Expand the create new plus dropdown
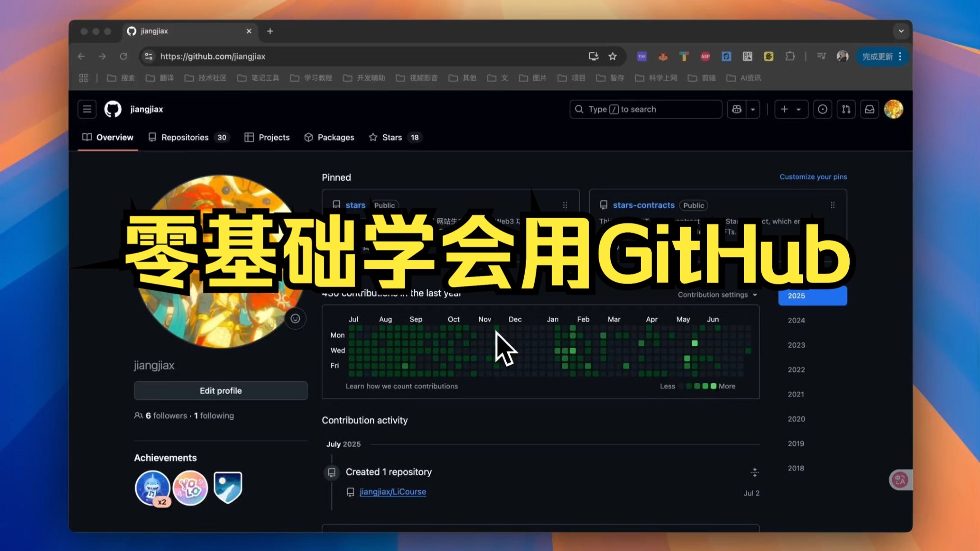This screenshot has height=551, width=980. pos(791,109)
